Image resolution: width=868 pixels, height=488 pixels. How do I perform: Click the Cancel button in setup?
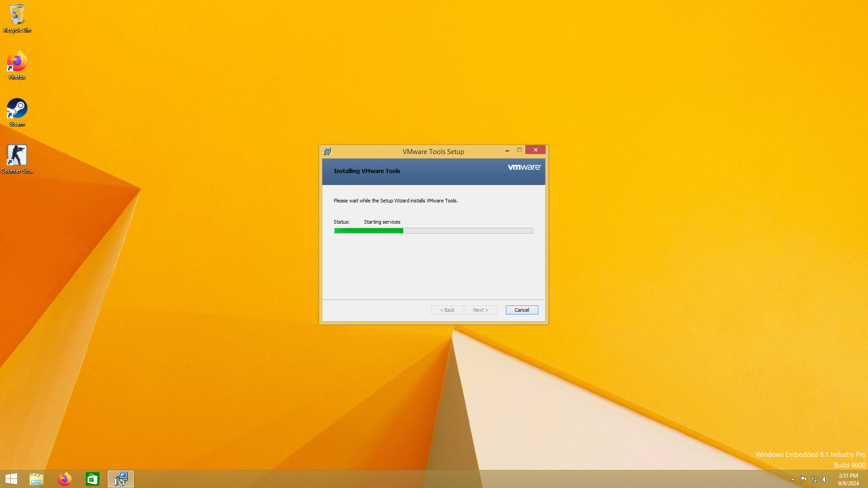(x=522, y=310)
